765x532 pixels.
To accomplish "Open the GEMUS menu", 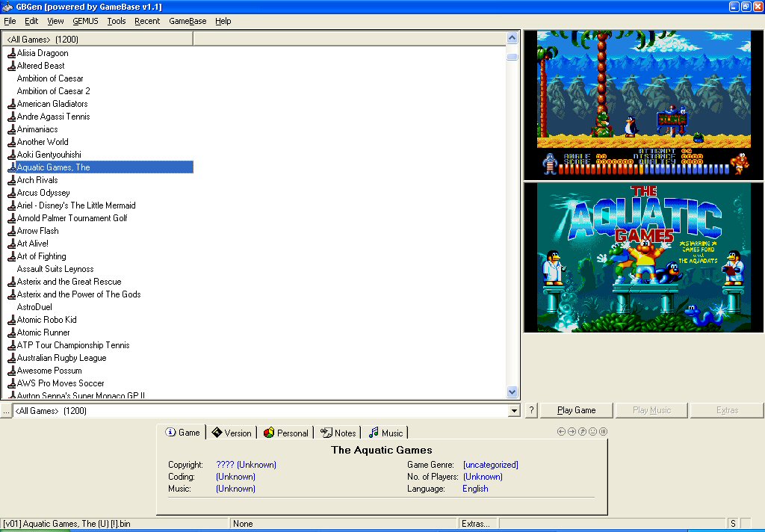I will pos(85,21).
